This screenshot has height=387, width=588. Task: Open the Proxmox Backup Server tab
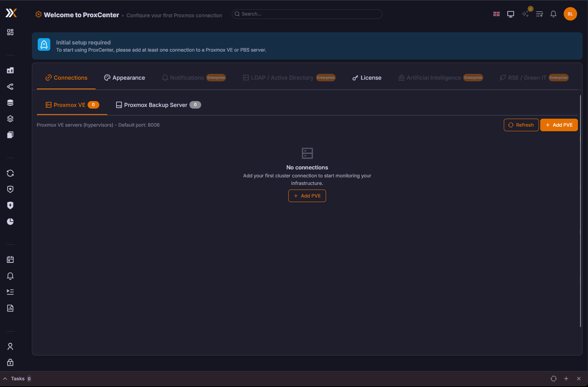coord(155,105)
